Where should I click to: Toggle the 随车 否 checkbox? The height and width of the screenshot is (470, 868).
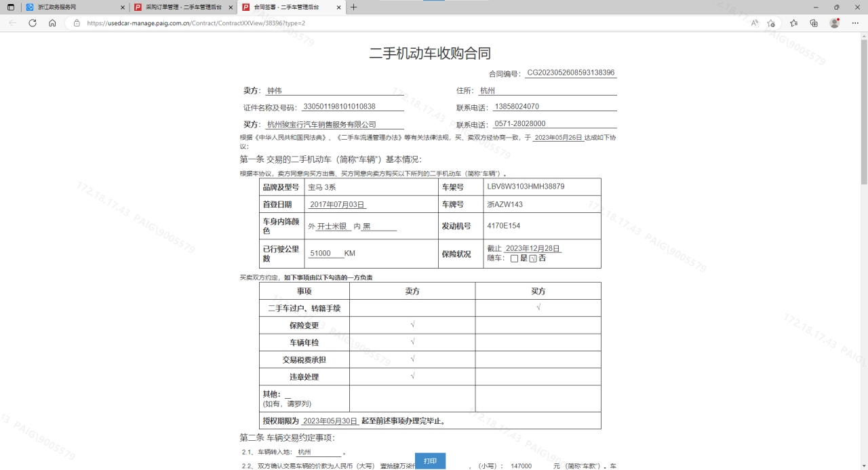tap(533, 258)
